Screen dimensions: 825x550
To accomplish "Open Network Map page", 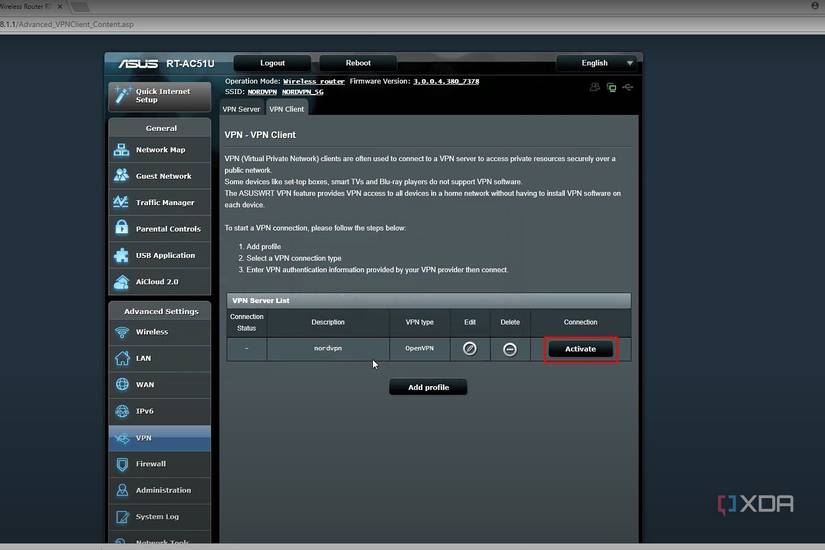I will [159, 150].
